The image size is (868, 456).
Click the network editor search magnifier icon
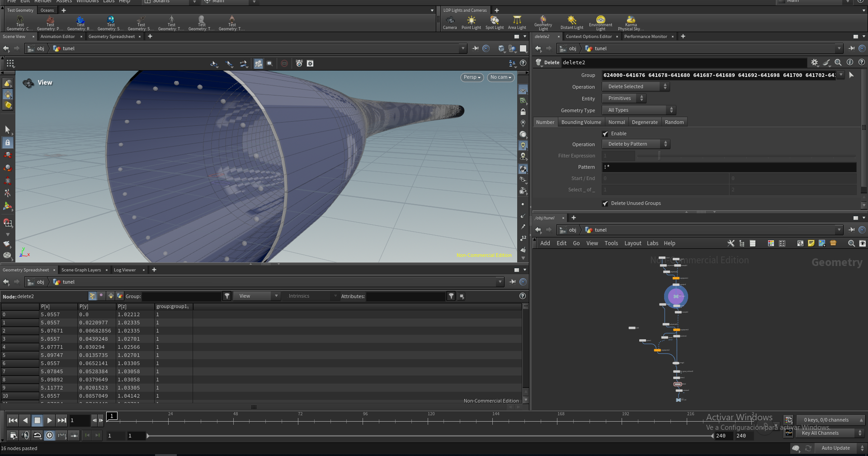coord(851,243)
